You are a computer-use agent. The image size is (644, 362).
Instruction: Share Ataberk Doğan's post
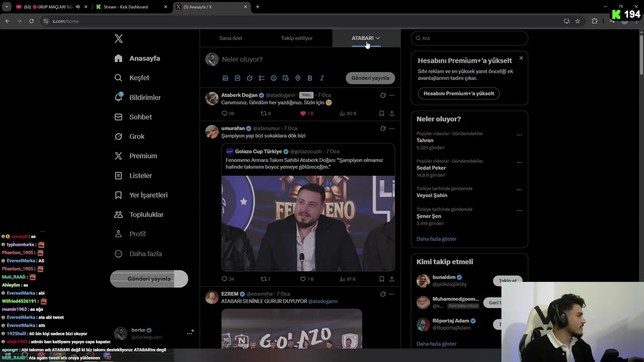click(x=392, y=114)
